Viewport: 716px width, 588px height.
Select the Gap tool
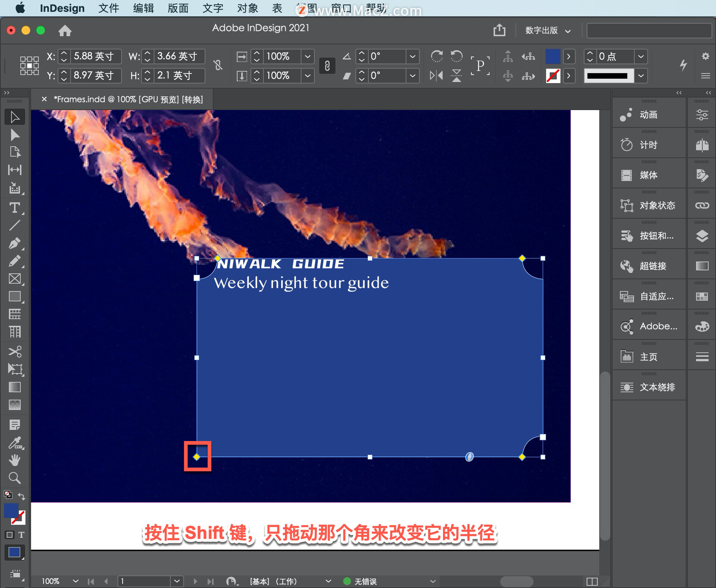tap(15, 170)
